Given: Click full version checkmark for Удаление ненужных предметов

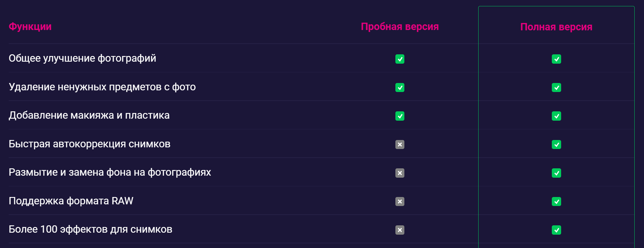Looking at the screenshot, I should click(556, 87).
